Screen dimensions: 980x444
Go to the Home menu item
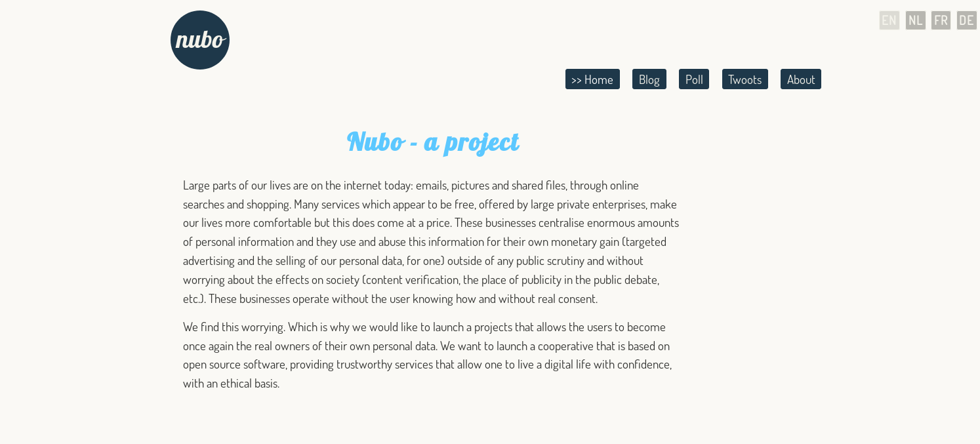592,79
